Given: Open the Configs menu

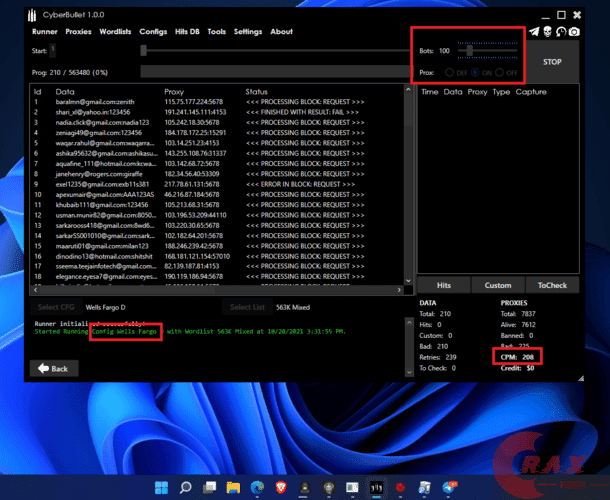Looking at the screenshot, I should pyautogui.click(x=153, y=32).
